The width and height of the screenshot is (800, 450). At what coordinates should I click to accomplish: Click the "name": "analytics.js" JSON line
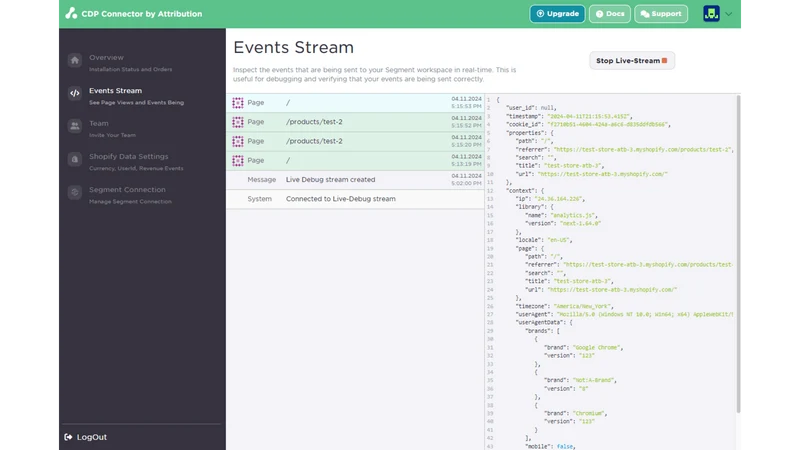coord(561,215)
